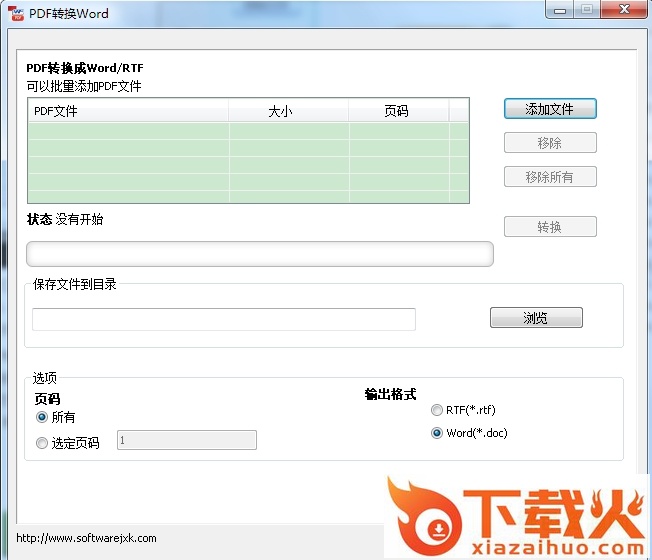Click the page number input field
The height and width of the screenshot is (560, 652).
[x=187, y=440]
